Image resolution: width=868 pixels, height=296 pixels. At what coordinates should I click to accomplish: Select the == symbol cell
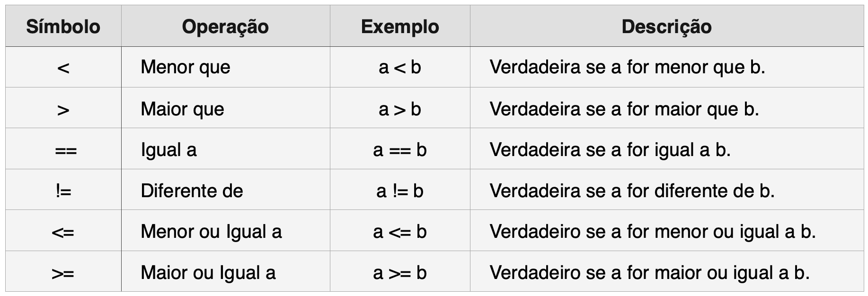pos(63,149)
